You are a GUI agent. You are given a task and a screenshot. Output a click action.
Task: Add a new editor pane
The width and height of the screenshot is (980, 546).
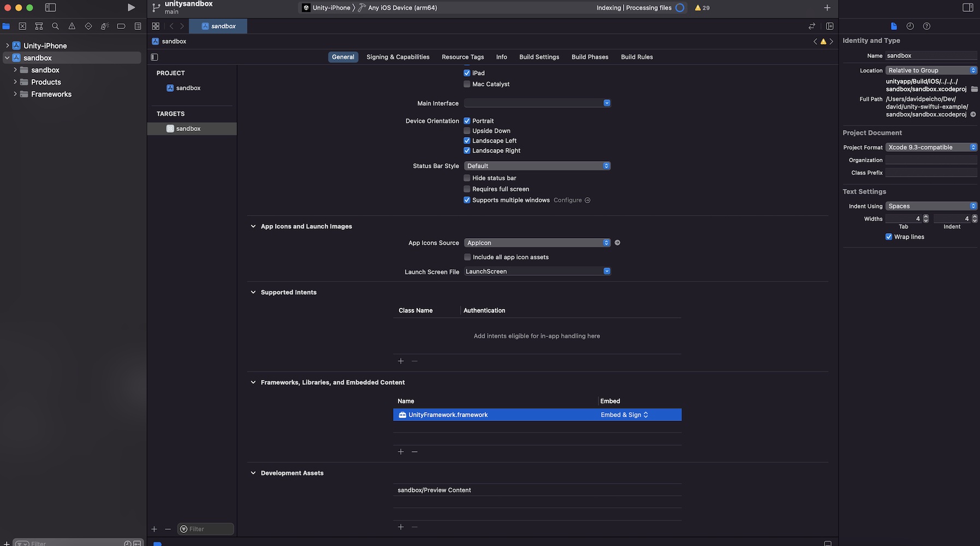[x=830, y=26]
